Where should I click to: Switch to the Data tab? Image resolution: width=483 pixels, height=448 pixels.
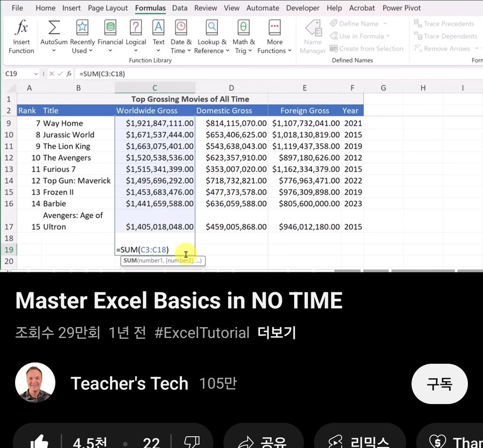click(x=180, y=8)
